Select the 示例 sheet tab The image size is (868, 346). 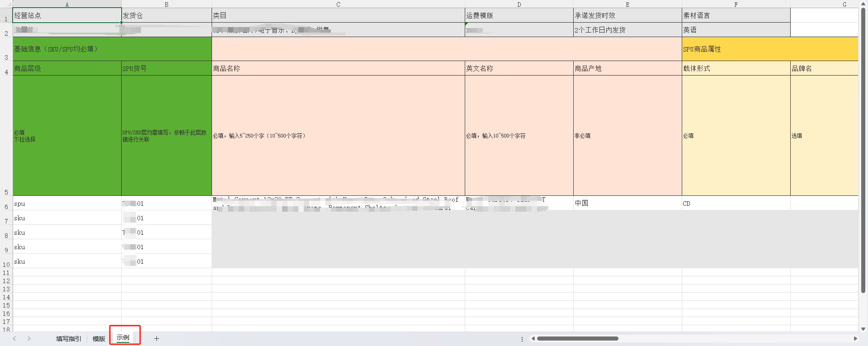click(x=123, y=338)
